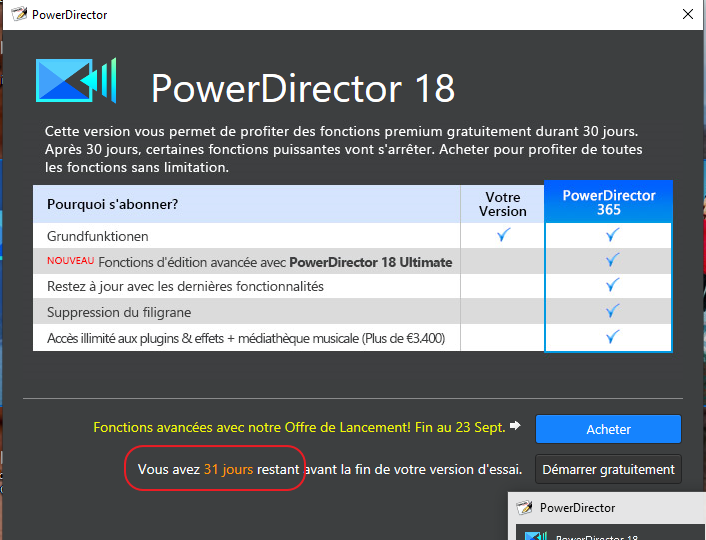Open the launch offer link ending 23 Sept.
Viewport: 706px width, 540px height.
299,427
